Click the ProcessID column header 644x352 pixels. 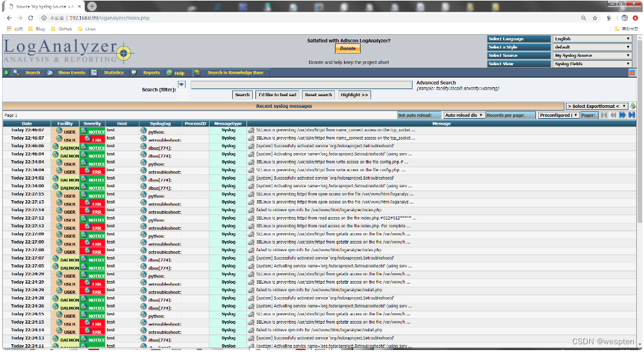pos(195,123)
